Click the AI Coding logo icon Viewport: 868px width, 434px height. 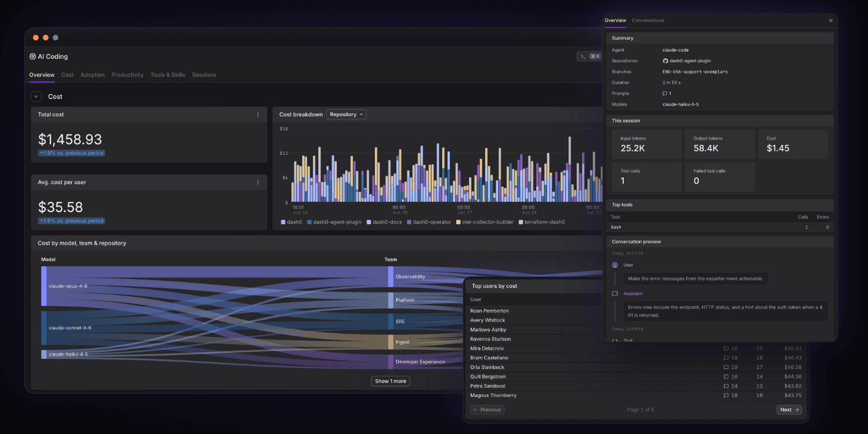pos(33,57)
